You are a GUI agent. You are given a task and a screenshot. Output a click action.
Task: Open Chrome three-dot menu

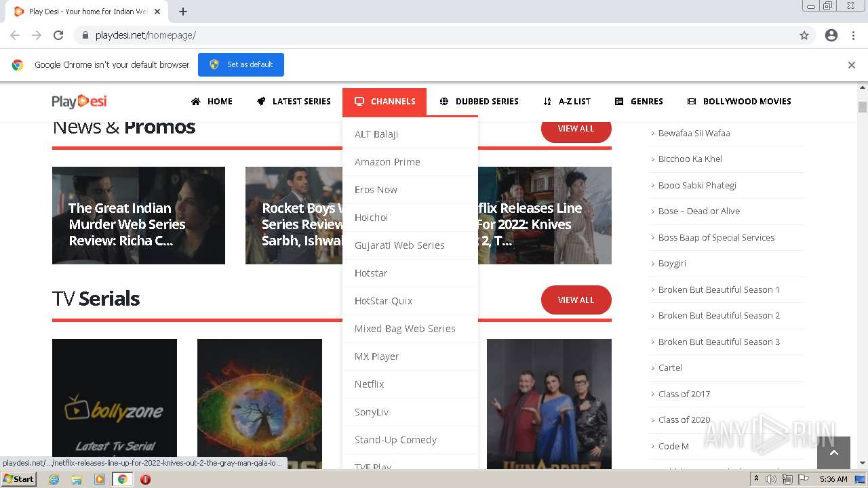tap(853, 35)
